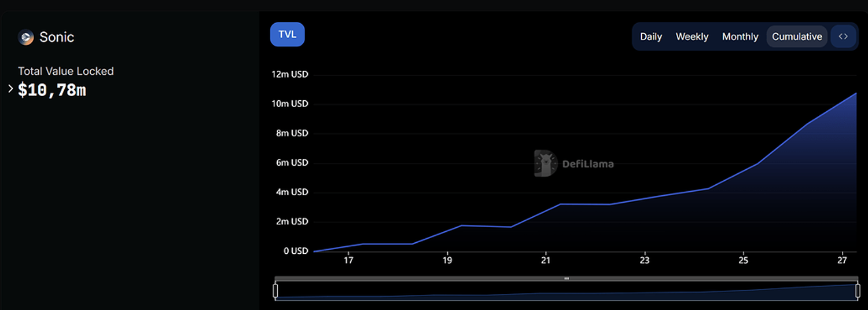Click the grip icon atop the range bar
Image resolution: width=868 pixels, height=310 pixels.
567,279
